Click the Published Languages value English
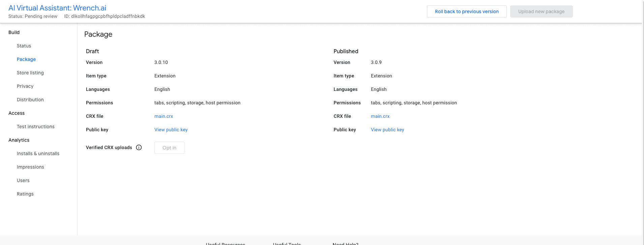The image size is (644, 245). tap(379, 89)
